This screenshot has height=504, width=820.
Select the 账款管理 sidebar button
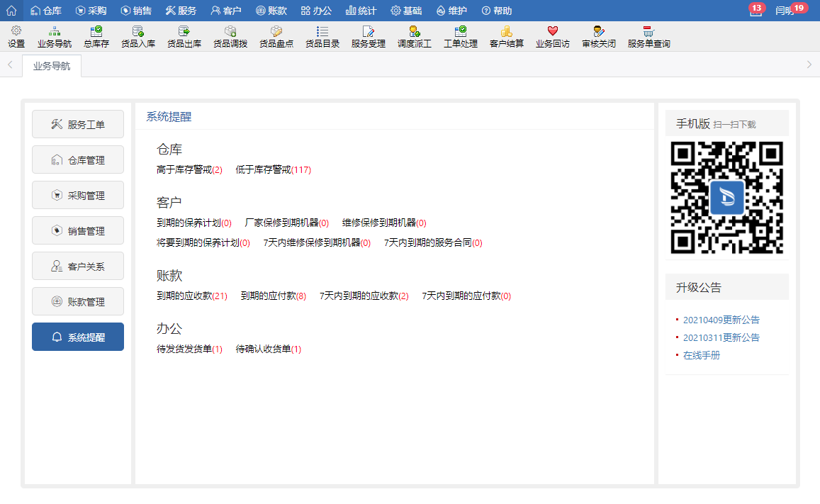78,302
